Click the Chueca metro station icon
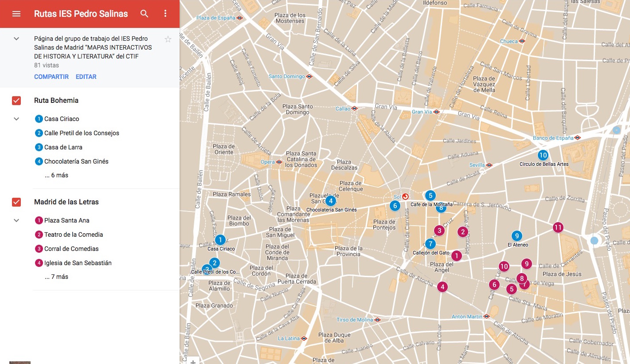This screenshot has height=364, width=630. pyautogui.click(x=522, y=41)
